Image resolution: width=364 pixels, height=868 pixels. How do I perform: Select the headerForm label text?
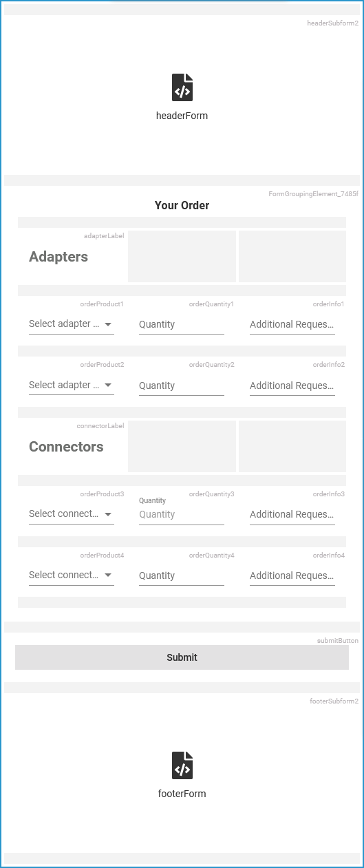point(182,116)
